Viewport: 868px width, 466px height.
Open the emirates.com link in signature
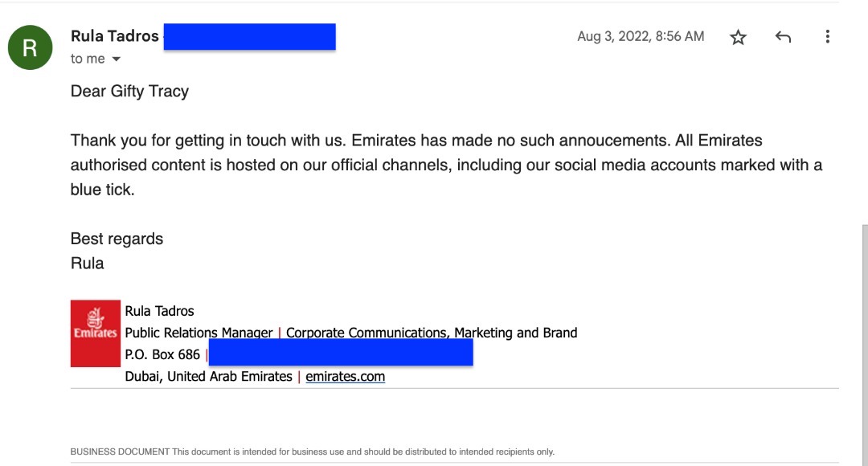click(345, 376)
